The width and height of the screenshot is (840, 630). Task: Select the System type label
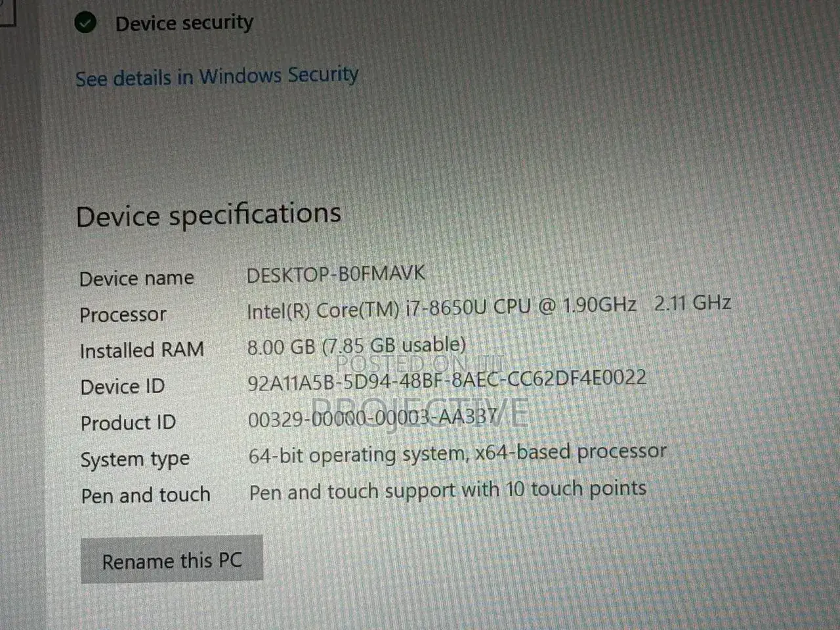135,459
